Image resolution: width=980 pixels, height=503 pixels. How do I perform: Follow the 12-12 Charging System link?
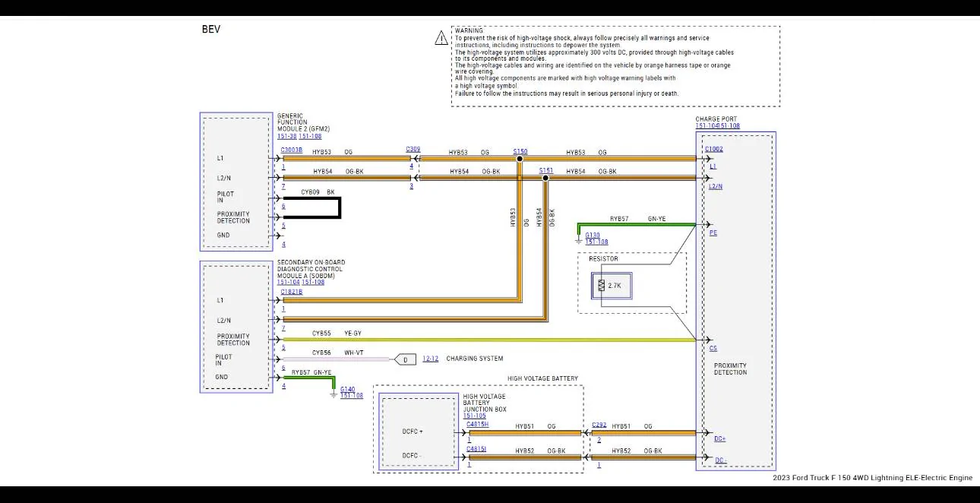(430, 359)
